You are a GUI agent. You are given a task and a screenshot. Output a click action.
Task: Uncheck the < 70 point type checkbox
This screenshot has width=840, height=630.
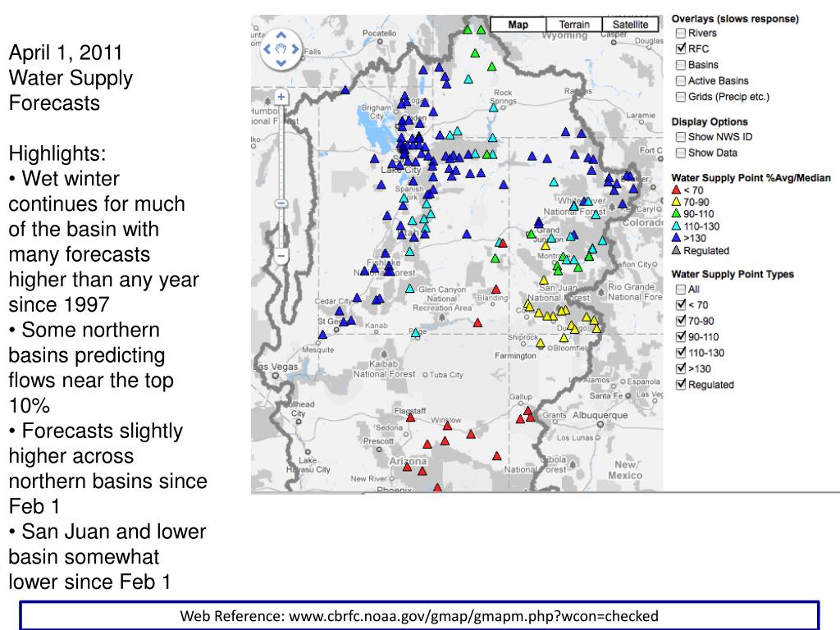(x=680, y=305)
